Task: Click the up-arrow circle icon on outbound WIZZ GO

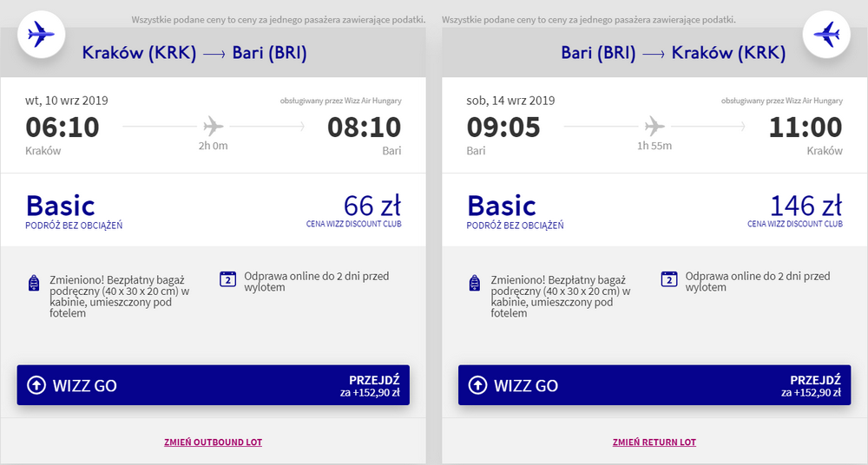Action: [x=36, y=385]
